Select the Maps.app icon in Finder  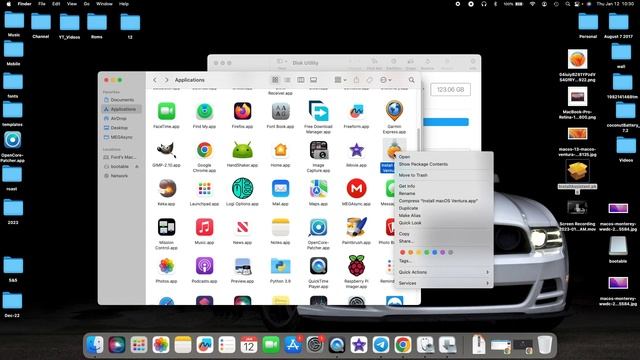[318, 189]
